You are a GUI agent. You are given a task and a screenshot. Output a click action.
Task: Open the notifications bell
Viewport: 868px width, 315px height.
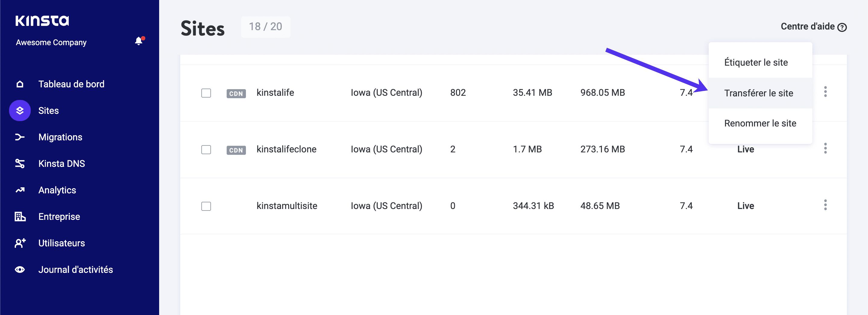pos(139,41)
